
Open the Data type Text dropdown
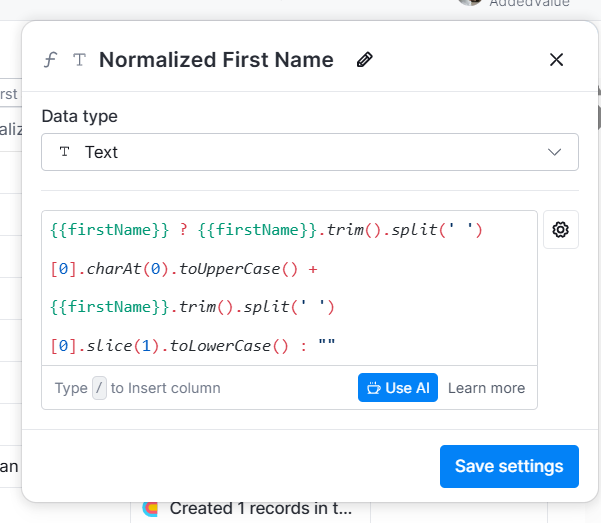coord(309,152)
